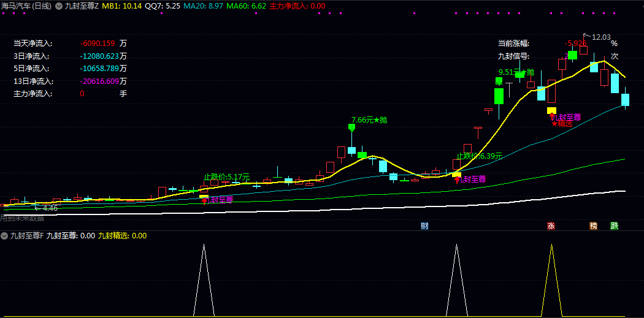Click the MA20: 8.97 legend label
Screen dimensions: 644x318
tap(203, 6)
